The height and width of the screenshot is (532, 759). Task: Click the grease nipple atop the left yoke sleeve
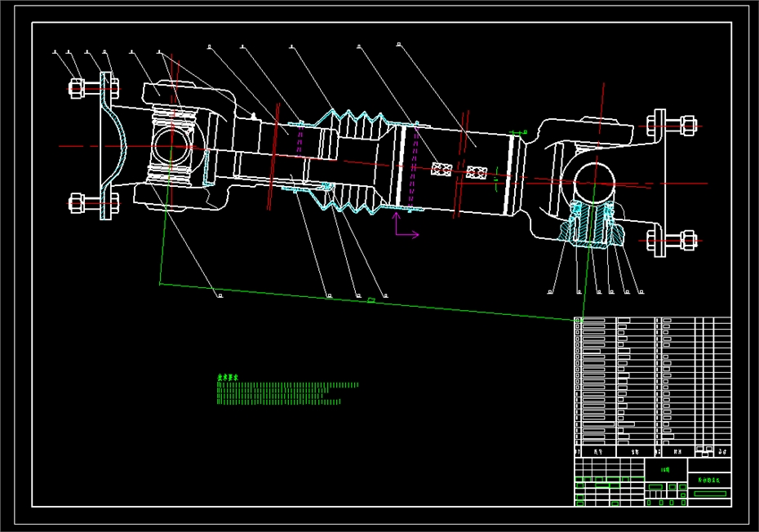pos(253,115)
